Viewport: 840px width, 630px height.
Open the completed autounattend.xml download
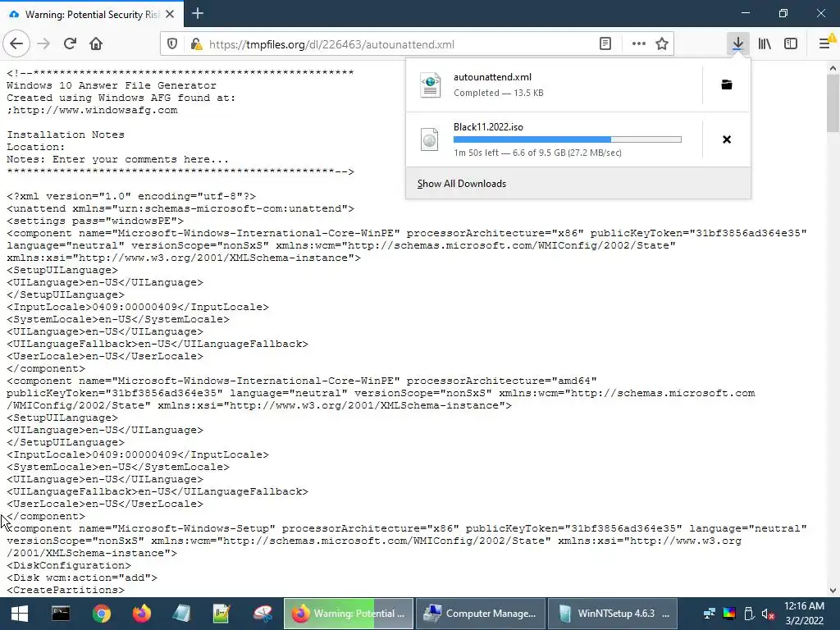pos(554,84)
